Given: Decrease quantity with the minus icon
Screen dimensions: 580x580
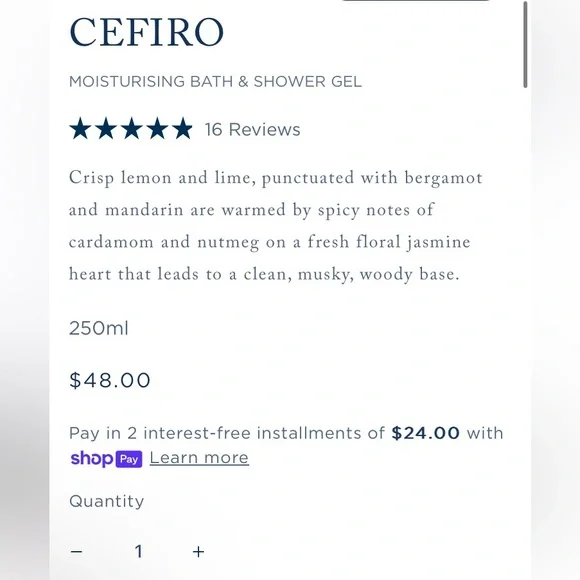Looking at the screenshot, I should (x=77, y=552).
